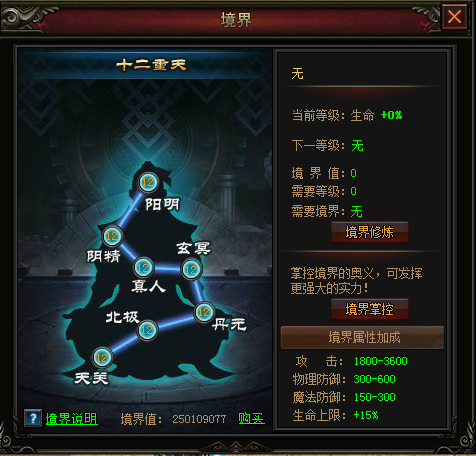Click the 攻击 1800-3600 attribute line
The image size is (476, 456).
tap(351, 361)
